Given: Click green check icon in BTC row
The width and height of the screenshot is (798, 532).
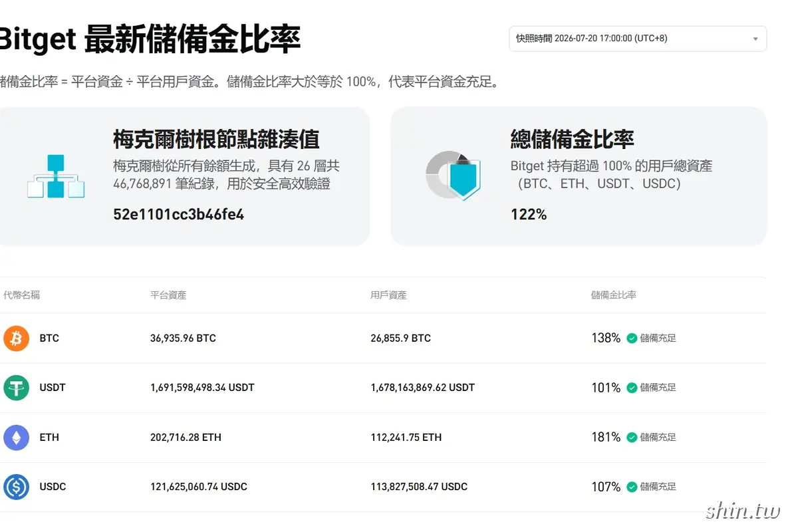Looking at the screenshot, I should pyautogui.click(x=632, y=338).
